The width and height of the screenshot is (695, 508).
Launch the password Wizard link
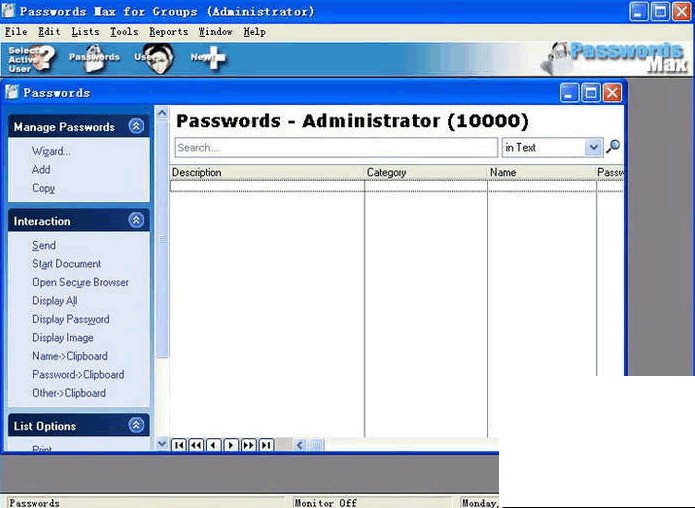click(x=51, y=151)
